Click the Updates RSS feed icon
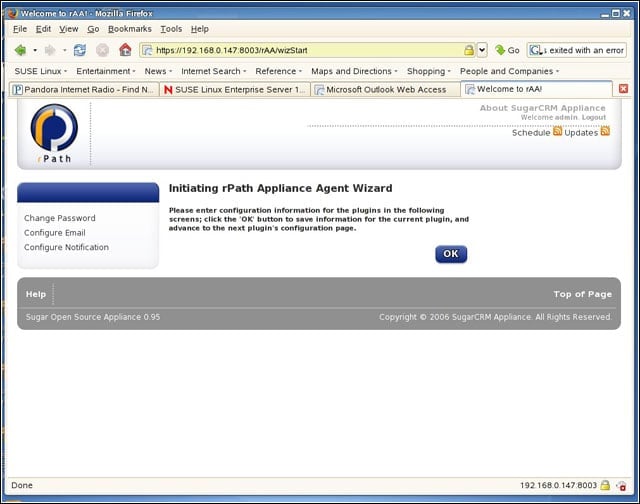 tap(605, 131)
